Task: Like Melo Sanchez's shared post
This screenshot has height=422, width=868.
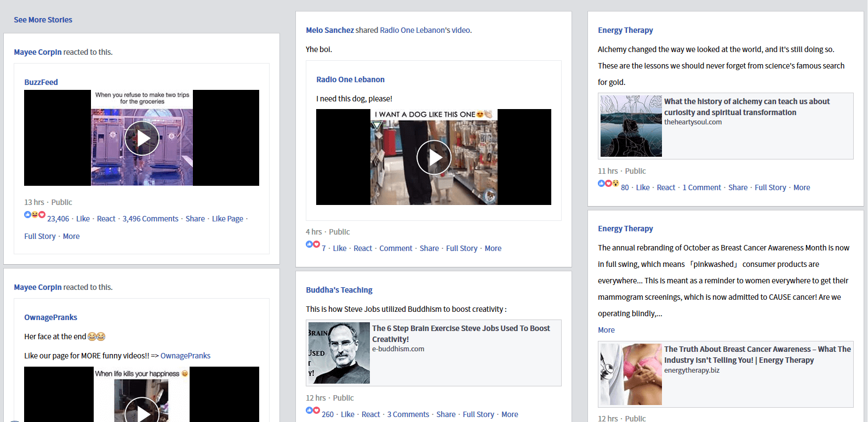Action: [x=340, y=248]
